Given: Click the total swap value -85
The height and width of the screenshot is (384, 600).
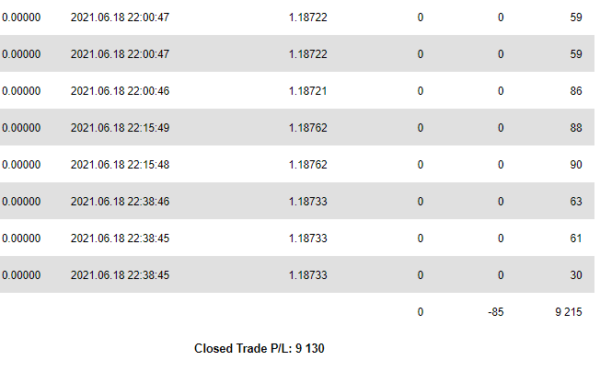Looking at the screenshot, I should 496,312.
